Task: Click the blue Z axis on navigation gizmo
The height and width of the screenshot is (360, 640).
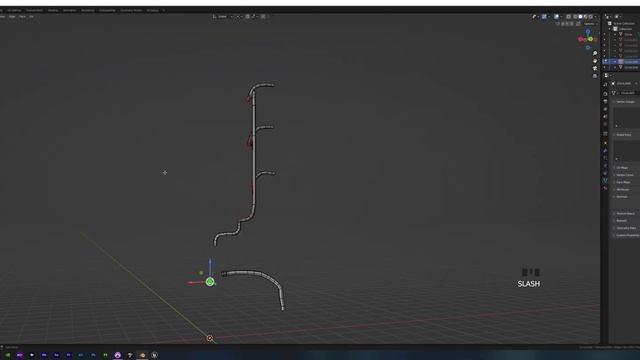Action: pyautogui.click(x=588, y=31)
